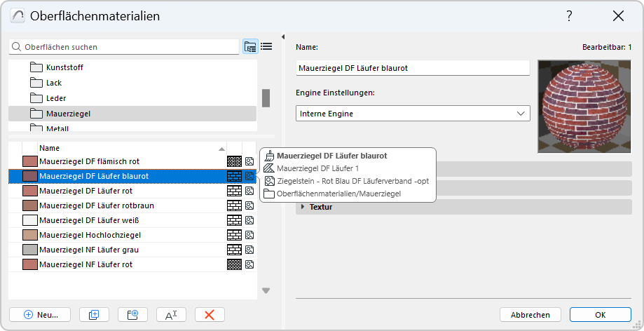Open the help question mark
This screenshot has width=644, height=331.
click(x=569, y=16)
